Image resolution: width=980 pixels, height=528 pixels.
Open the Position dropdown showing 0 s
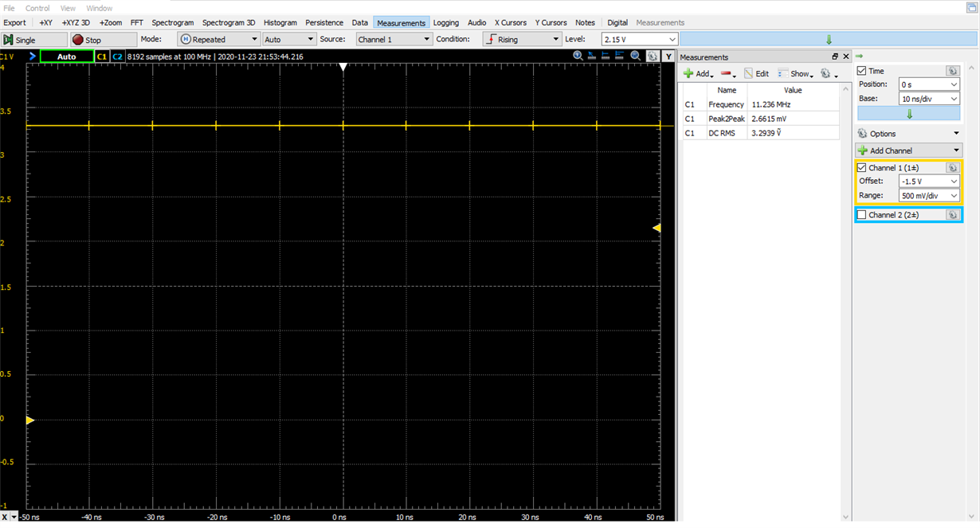click(929, 84)
